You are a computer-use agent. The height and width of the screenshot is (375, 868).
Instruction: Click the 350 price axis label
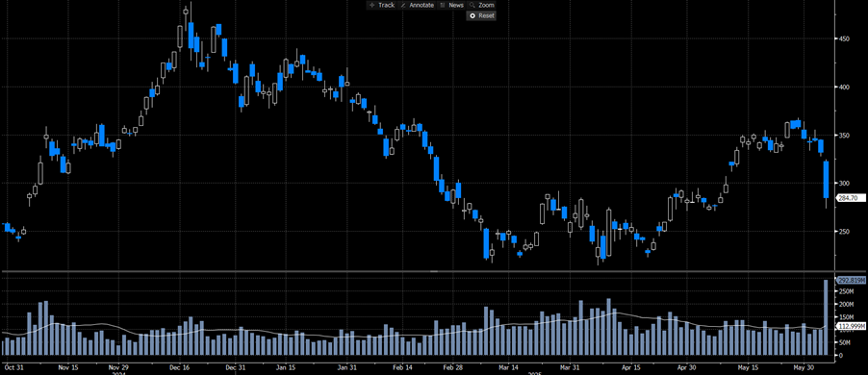[845, 135]
